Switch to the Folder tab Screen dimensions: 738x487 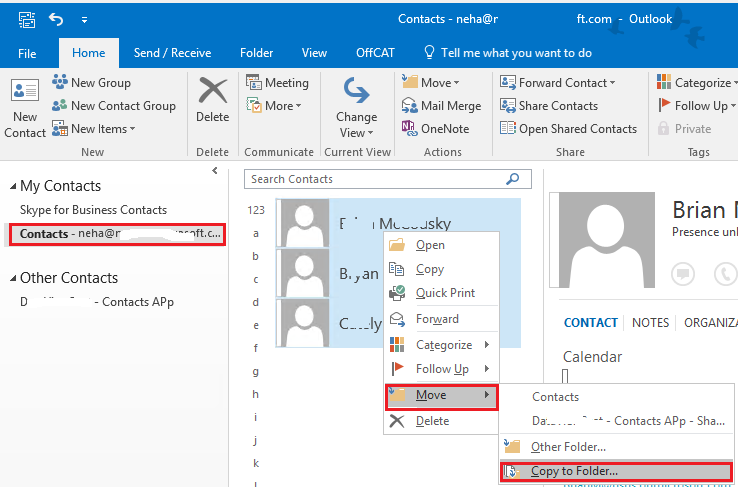pos(257,53)
